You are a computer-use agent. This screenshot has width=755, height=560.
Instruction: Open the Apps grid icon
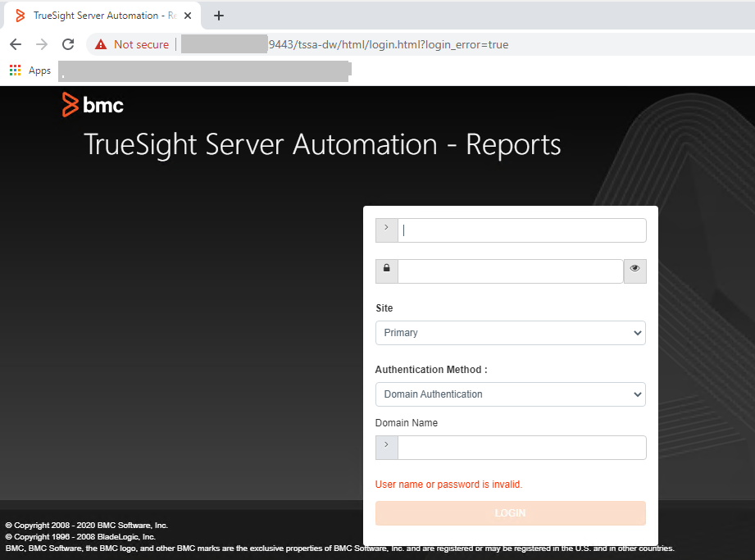(14, 70)
